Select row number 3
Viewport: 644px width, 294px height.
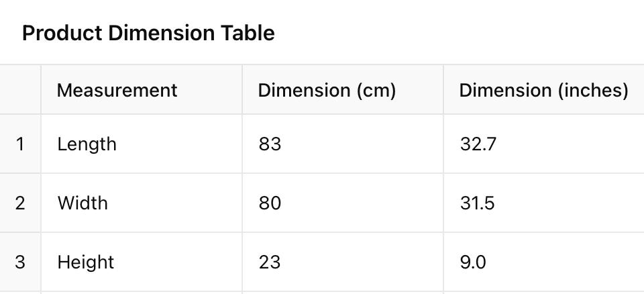click(20, 262)
